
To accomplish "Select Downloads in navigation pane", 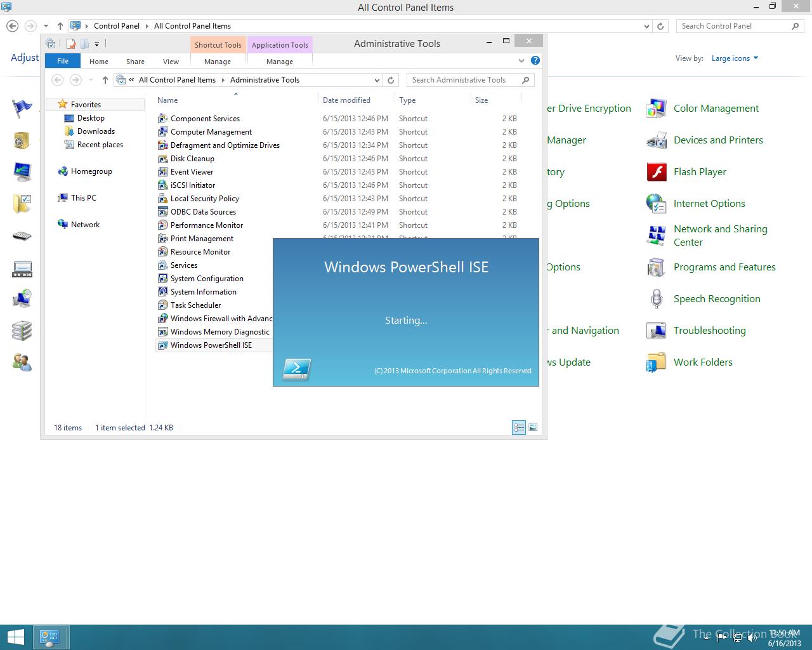I will [x=96, y=131].
